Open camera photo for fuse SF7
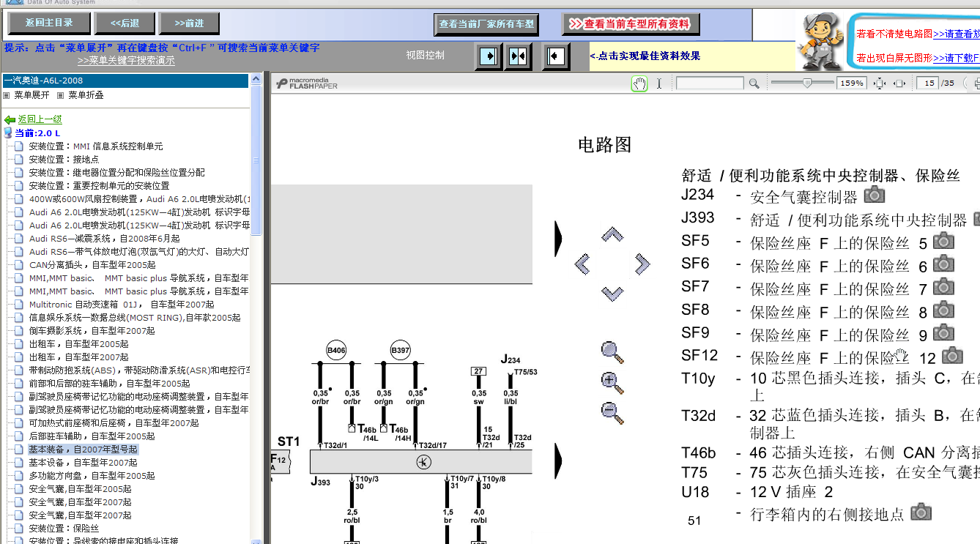 [x=943, y=286]
